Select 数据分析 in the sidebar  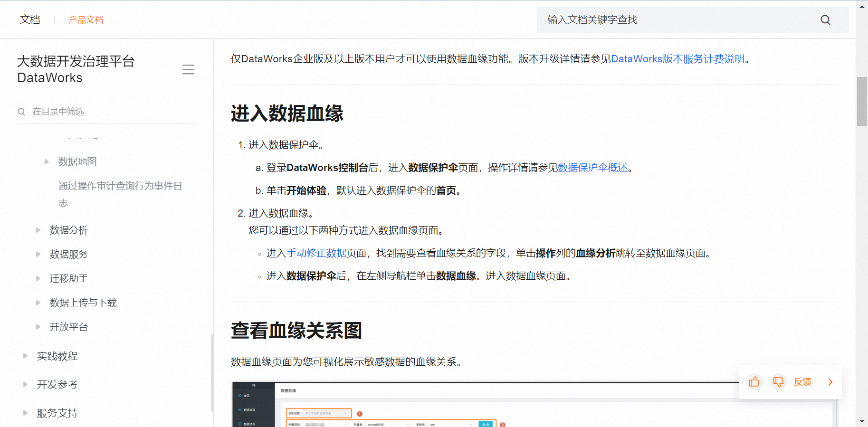click(69, 230)
